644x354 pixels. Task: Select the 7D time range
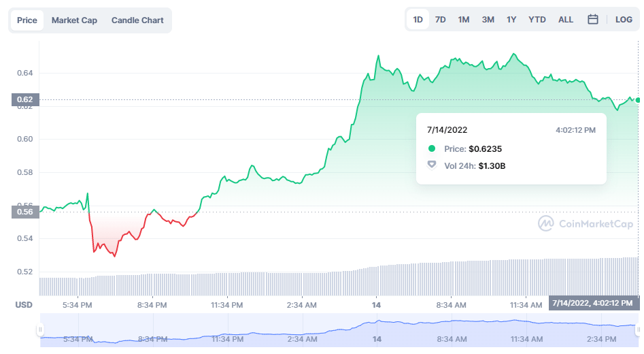coord(440,20)
